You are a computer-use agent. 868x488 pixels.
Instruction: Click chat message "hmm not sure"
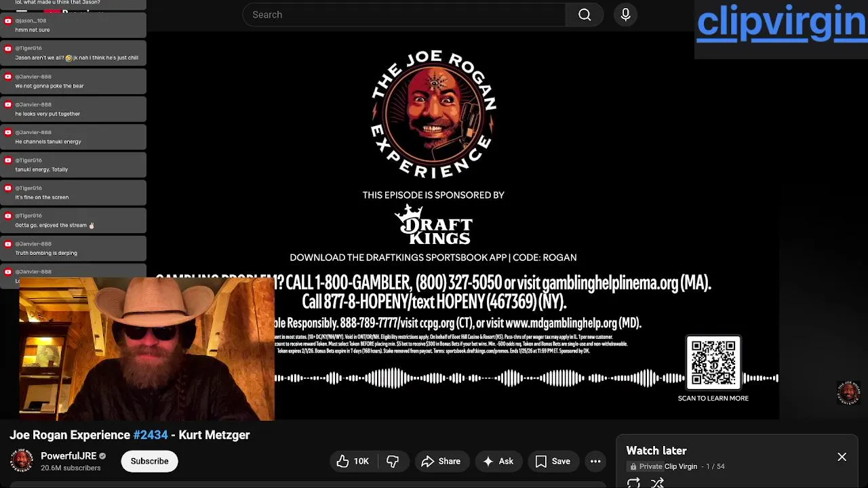pyautogui.click(x=33, y=30)
